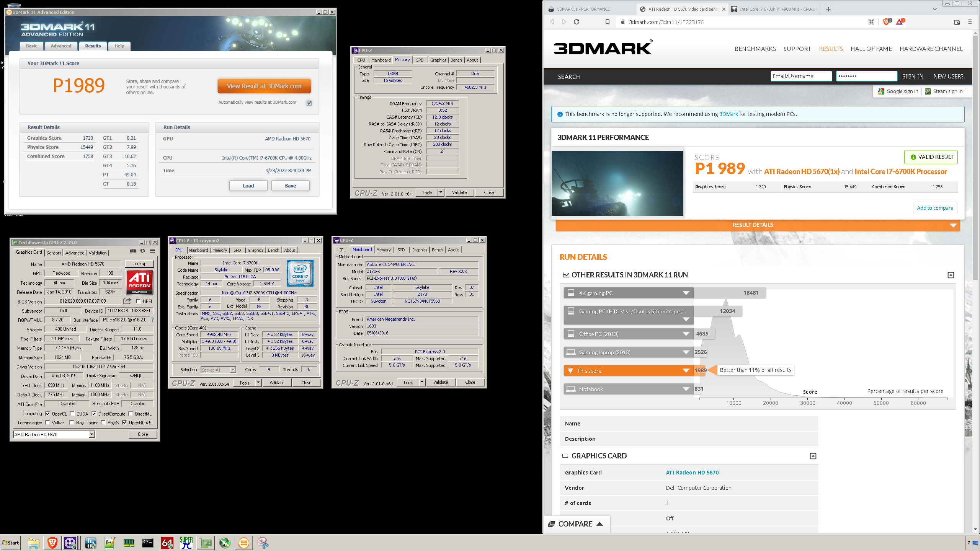
Task: Collapse the Graphics Card section
Action: (x=813, y=456)
